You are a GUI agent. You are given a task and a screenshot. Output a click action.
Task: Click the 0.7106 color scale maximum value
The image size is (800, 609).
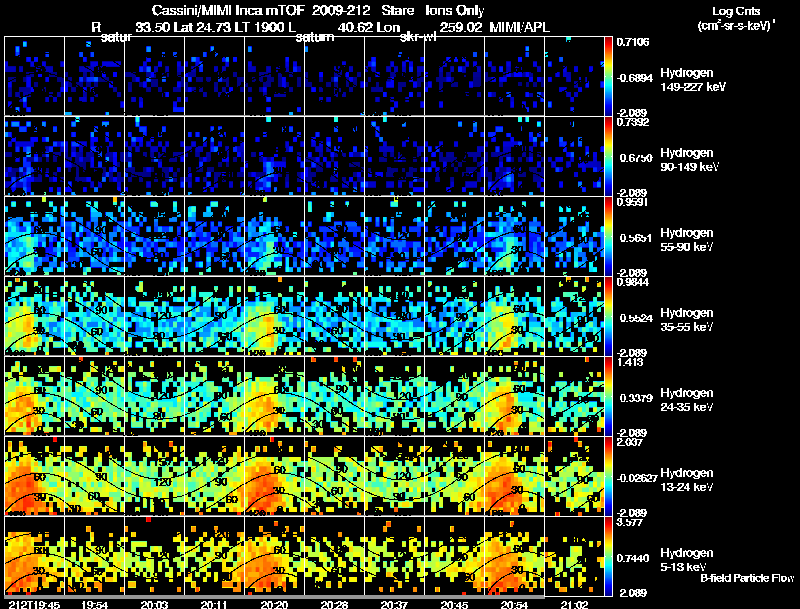point(633,42)
